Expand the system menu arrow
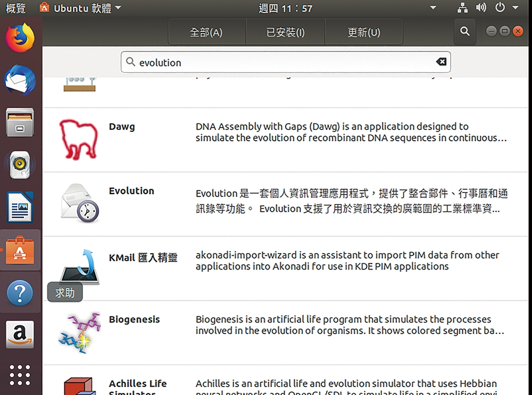 (516, 7)
